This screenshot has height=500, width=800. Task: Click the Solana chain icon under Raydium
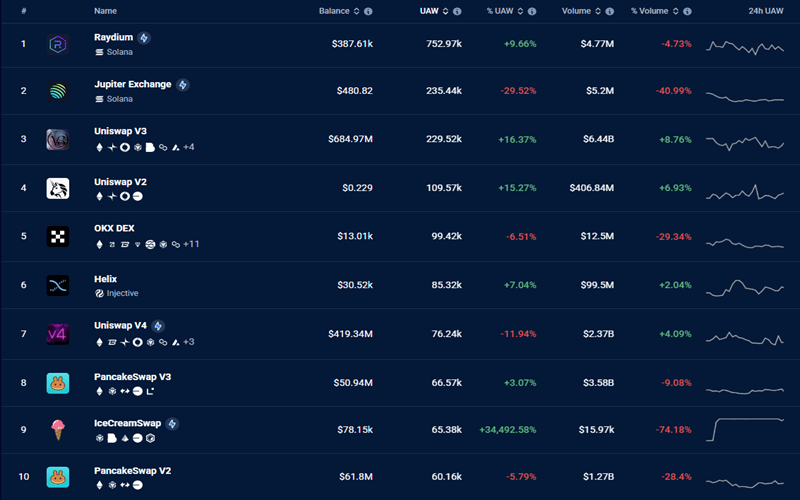(99, 52)
